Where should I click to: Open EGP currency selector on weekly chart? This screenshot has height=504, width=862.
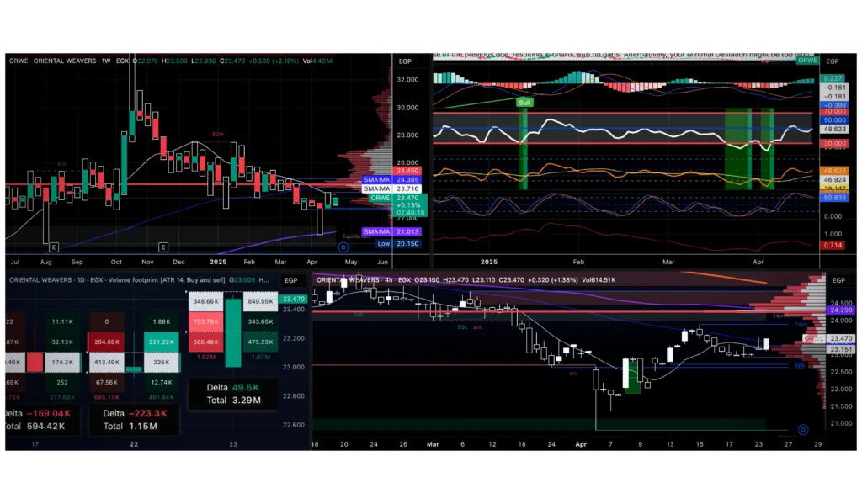point(405,61)
